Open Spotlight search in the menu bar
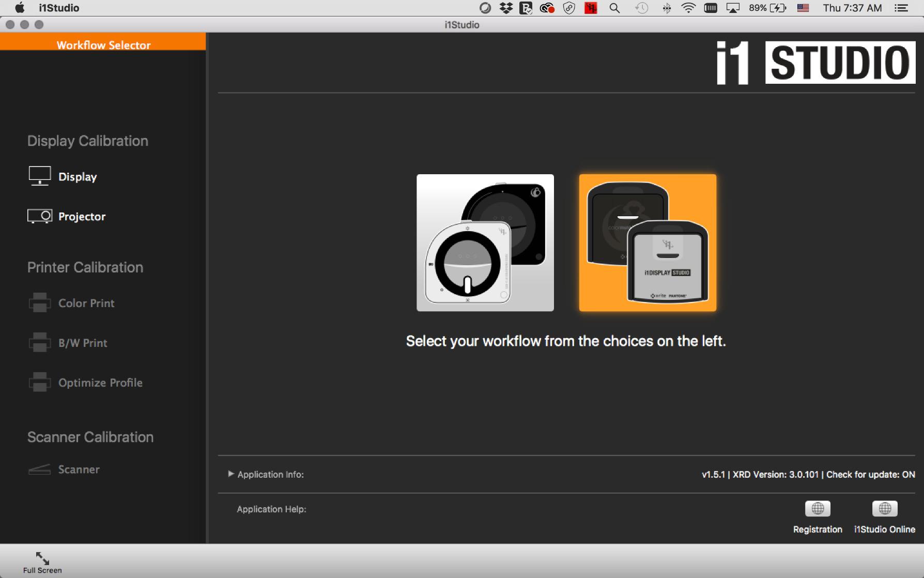Screen dimensions: 924x578 point(614,8)
